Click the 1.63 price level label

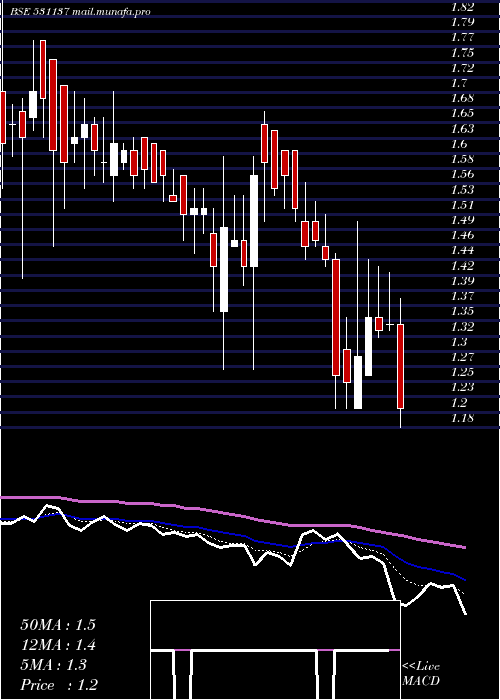[462, 129]
